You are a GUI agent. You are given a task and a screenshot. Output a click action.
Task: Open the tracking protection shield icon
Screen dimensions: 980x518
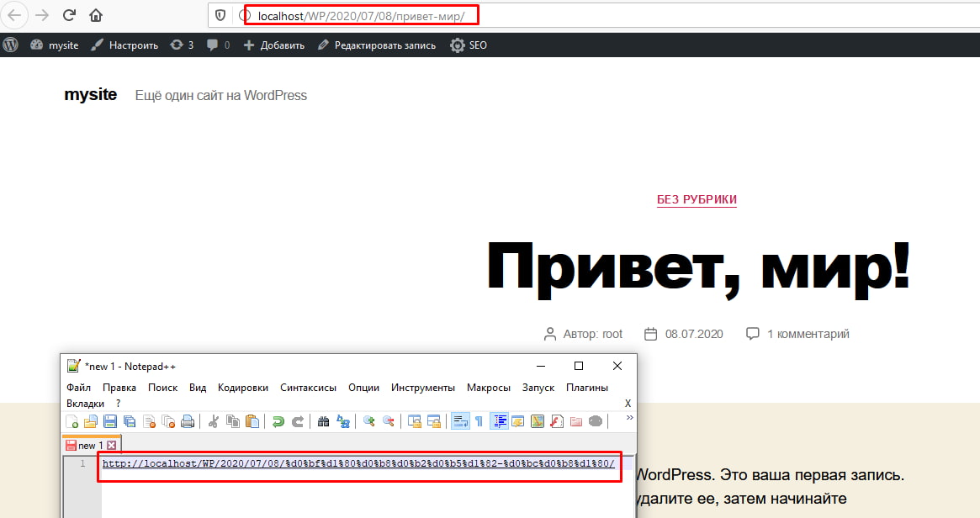point(220,15)
